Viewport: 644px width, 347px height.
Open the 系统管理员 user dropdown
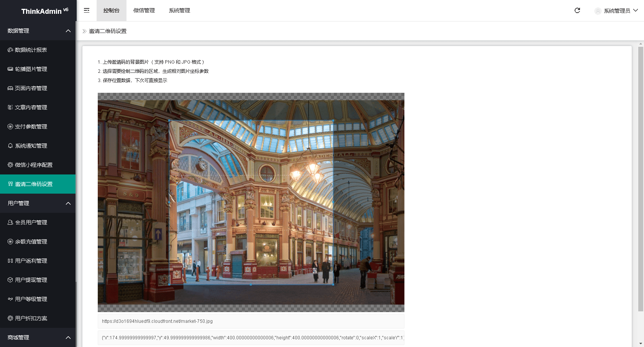(x=616, y=11)
